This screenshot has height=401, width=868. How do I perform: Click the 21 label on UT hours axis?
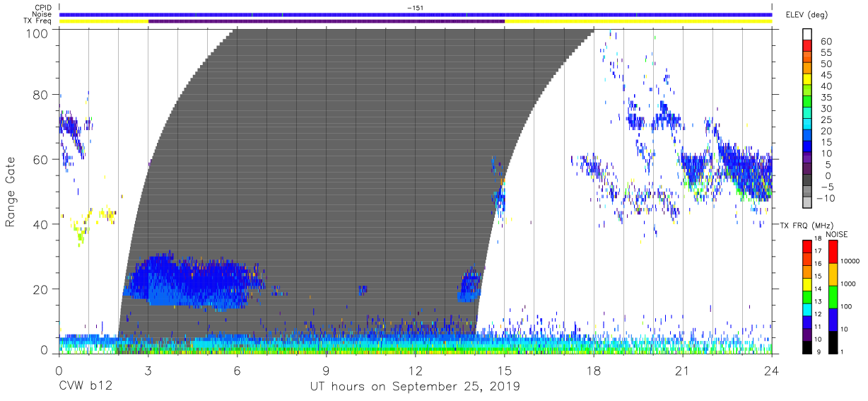pos(683,370)
